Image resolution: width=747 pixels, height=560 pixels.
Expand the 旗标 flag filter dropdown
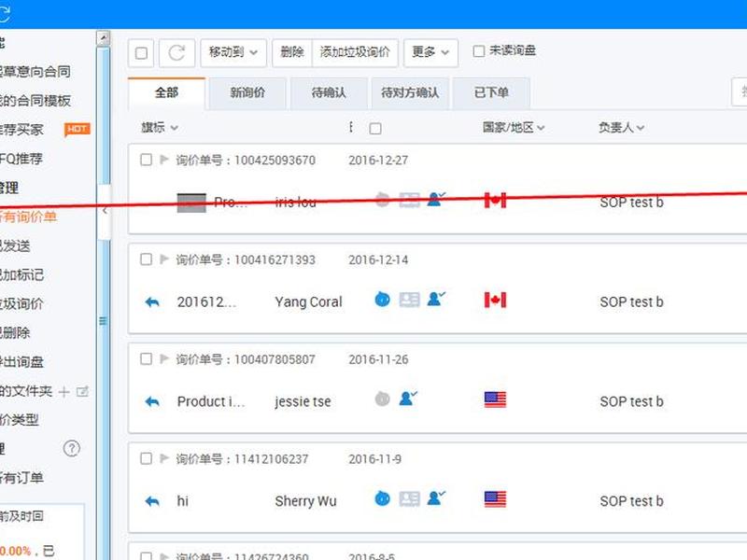(x=160, y=128)
